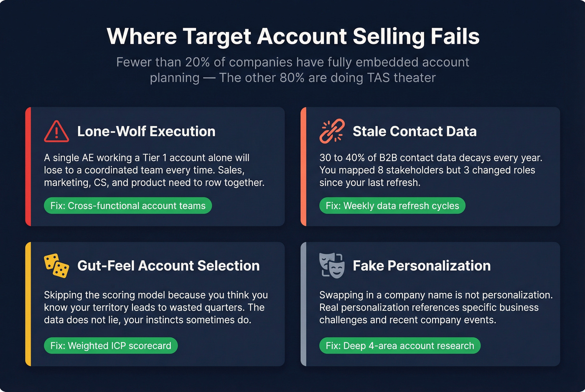Click the "Fix: Cross-functional account teams" pill

pyautogui.click(x=128, y=206)
